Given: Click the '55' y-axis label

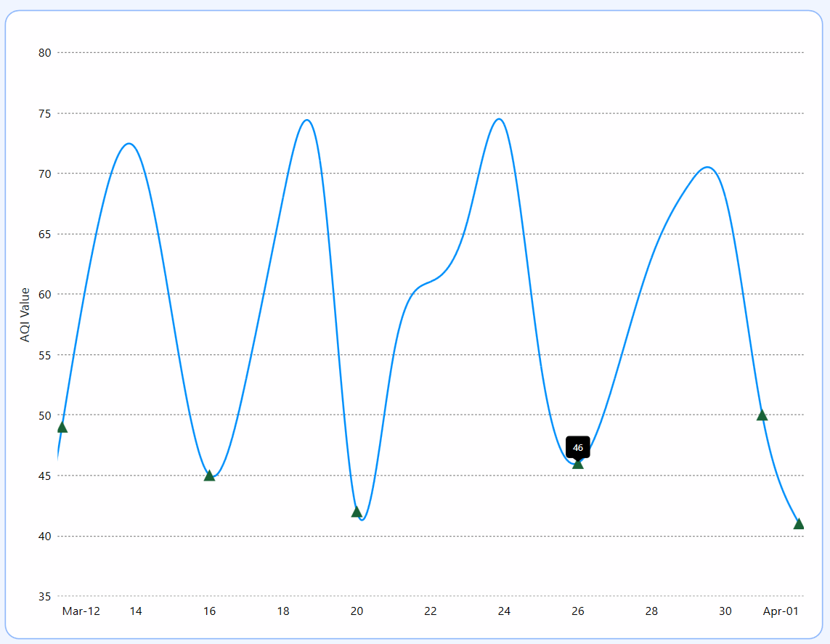Looking at the screenshot, I should 45,355.
